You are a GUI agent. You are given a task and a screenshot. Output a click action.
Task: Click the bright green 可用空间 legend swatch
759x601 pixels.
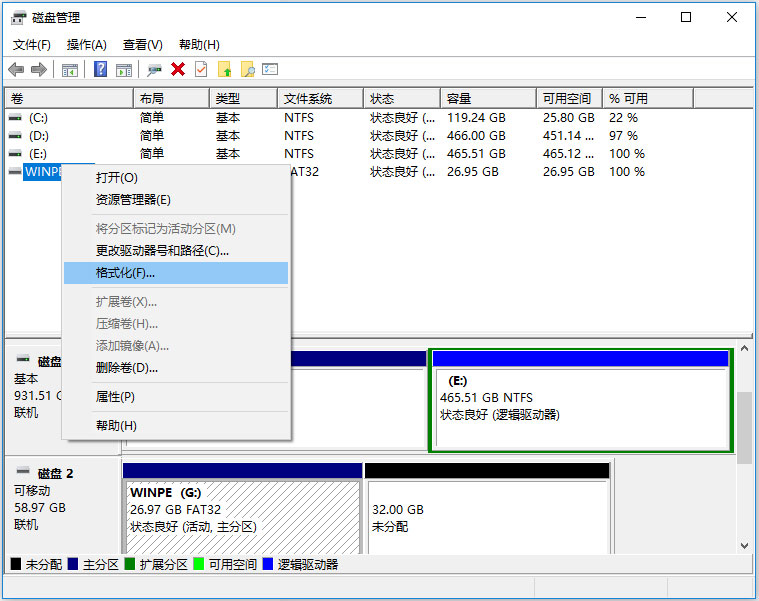pos(198,564)
